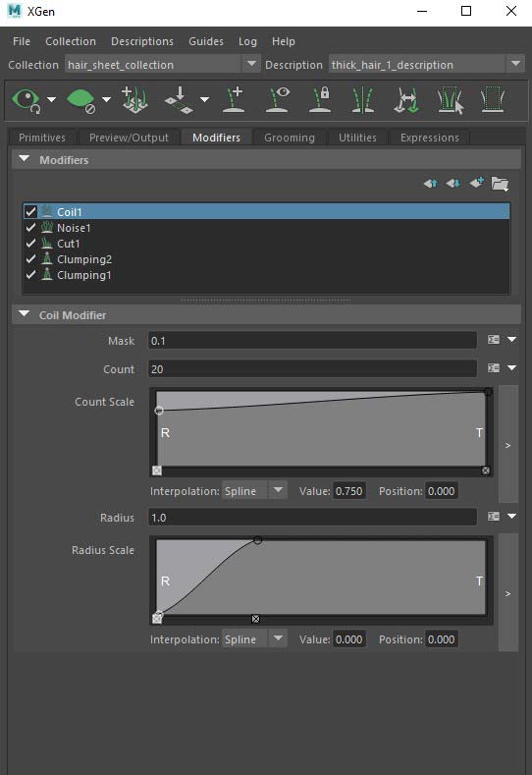Click the update preview eye icon
The image size is (532, 775).
click(x=27, y=100)
